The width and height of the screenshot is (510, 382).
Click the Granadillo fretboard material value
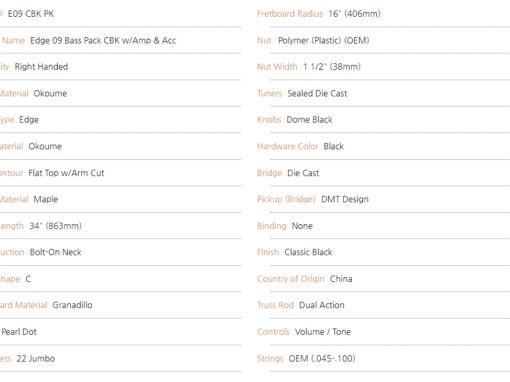click(72, 305)
